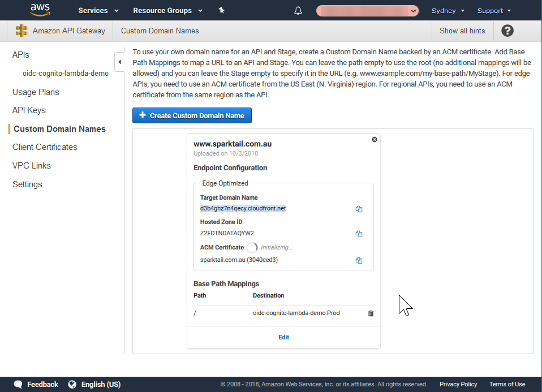Show all hints for this page
Image resolution: width=542 pixels, height=392 pixels.
coord(462,31)
